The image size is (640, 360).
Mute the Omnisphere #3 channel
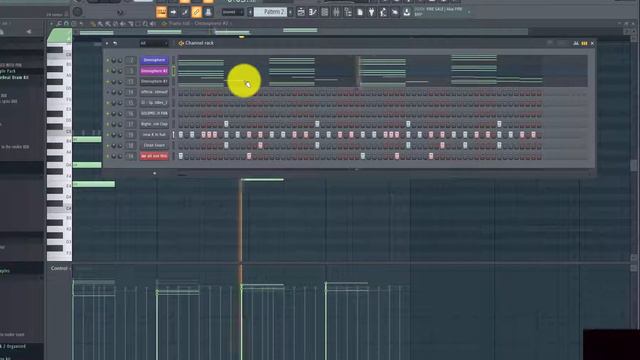coord(108,82)
